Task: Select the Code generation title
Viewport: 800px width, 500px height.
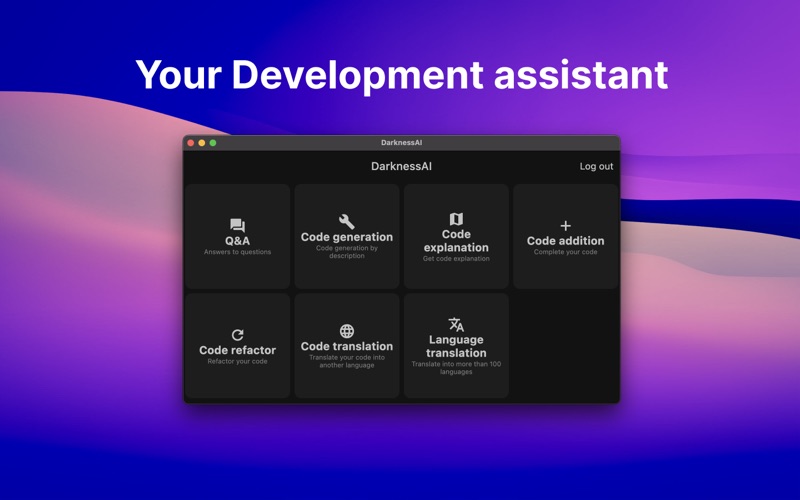Action: click(x=346, y=237)
